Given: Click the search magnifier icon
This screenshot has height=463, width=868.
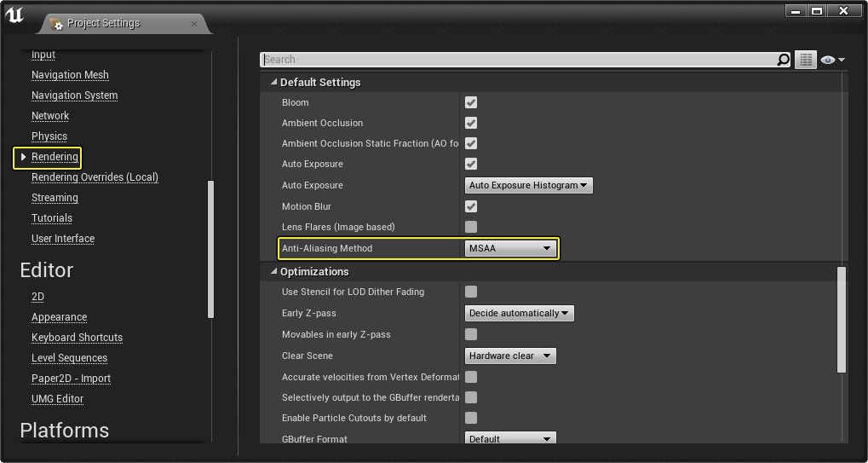Looking at the screenshot, I should 784,60.
